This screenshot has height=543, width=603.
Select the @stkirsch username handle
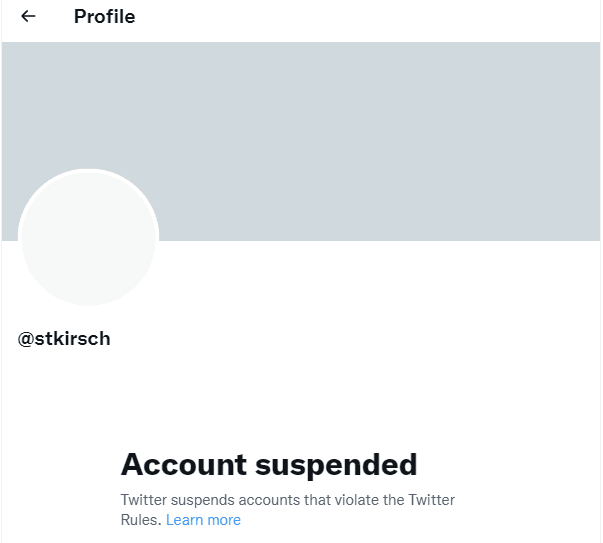64,339
